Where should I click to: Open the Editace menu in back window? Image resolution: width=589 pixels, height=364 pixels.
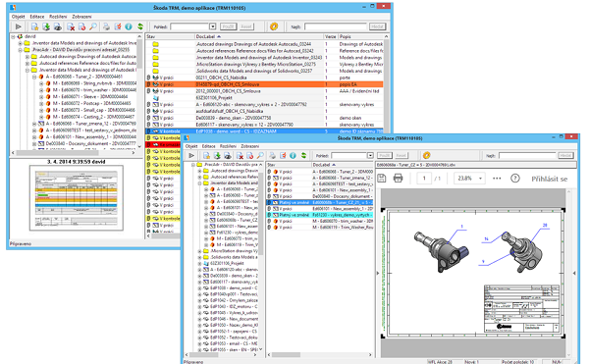(x=37, y=17)
